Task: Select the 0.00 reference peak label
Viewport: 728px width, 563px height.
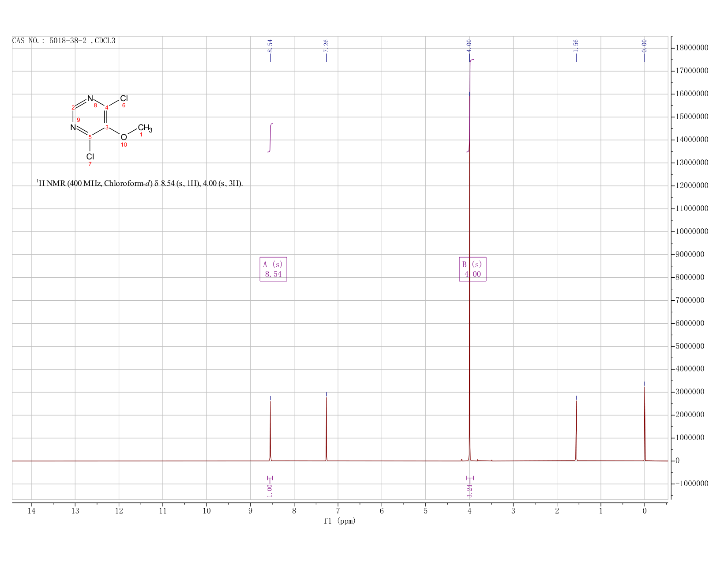Action: pyautogui.click(x=644, y=45)
